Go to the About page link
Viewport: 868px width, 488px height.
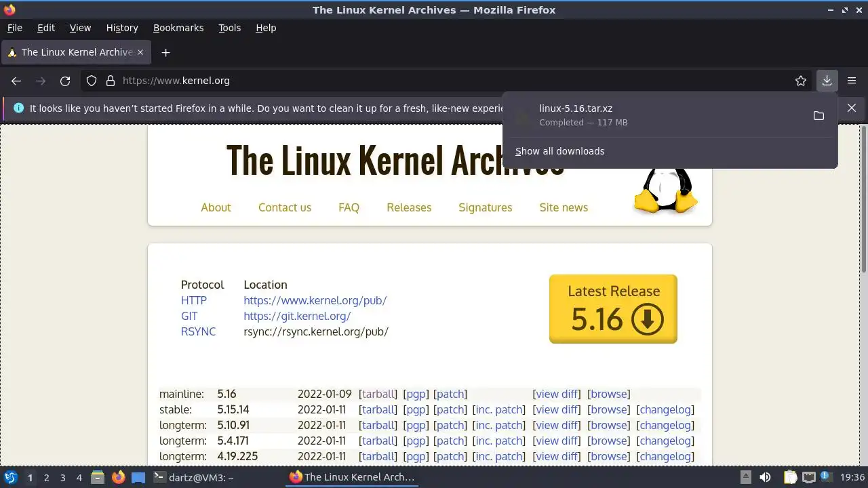point(216,207)
